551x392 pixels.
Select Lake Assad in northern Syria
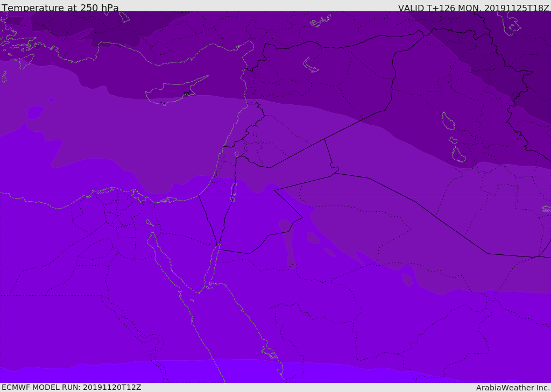(311, 65)
